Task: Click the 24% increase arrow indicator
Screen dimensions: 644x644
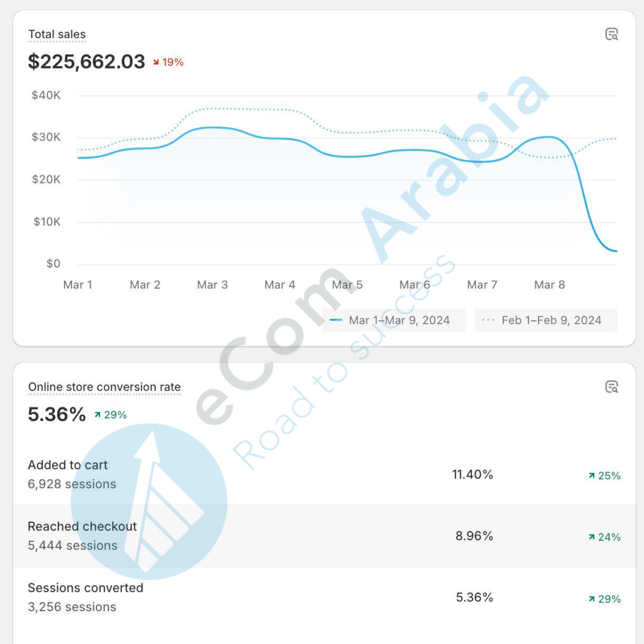Action: pos(592,537)
